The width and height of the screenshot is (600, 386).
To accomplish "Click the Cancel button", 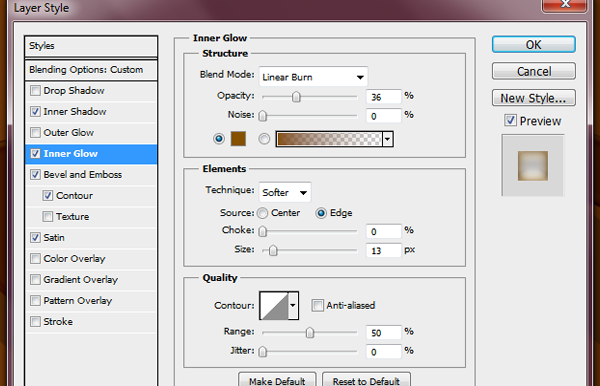I will [x=533, y=71].
